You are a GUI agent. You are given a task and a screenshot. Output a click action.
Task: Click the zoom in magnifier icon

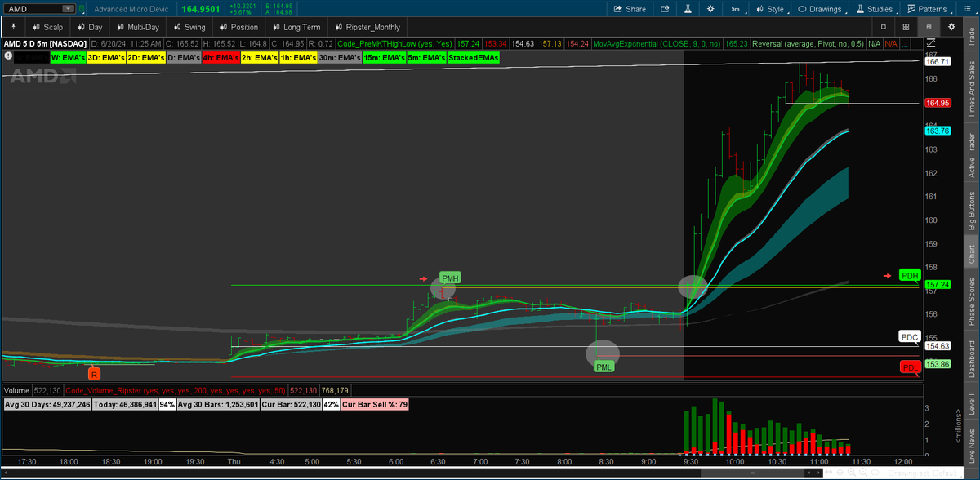point(852,473)
